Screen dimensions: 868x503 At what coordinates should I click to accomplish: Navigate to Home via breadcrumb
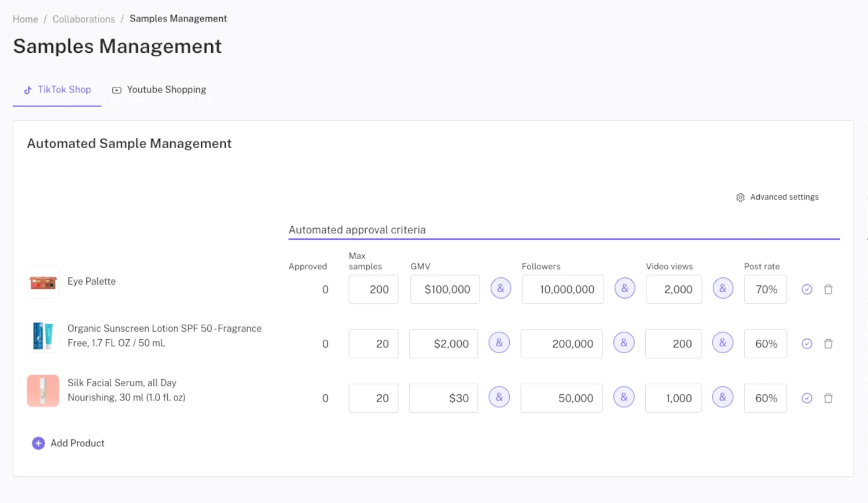pos(25,19)
